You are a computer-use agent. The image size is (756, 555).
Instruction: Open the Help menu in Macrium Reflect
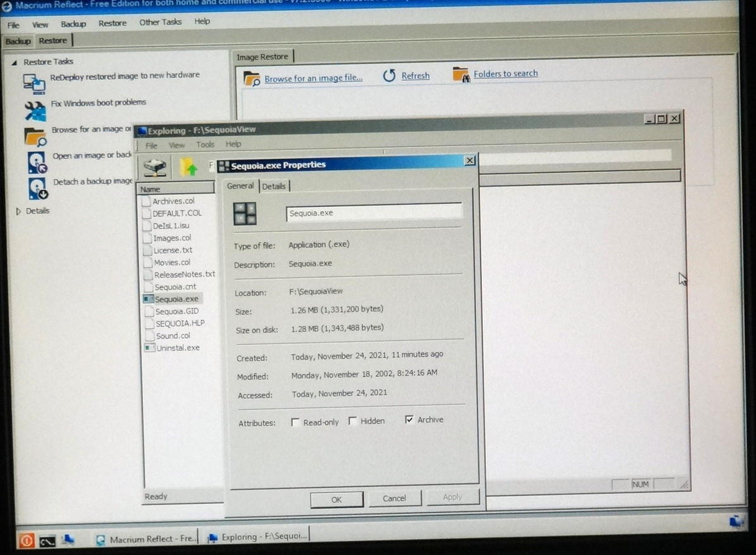202,22
